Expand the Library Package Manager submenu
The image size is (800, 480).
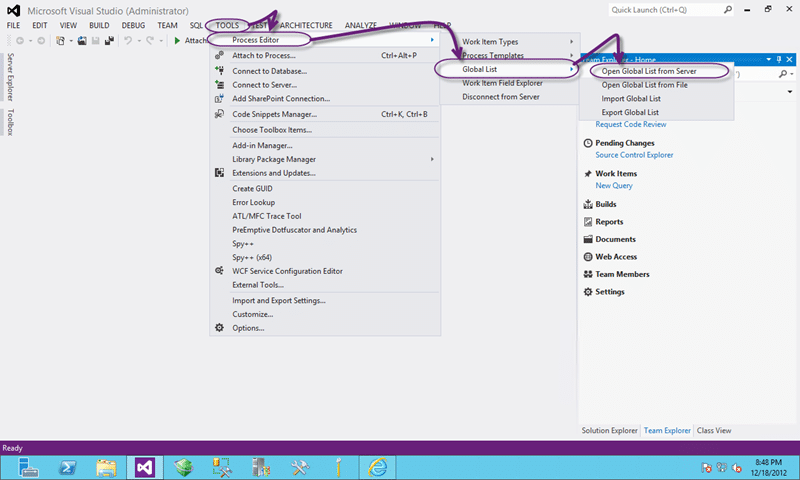(324, 159)
